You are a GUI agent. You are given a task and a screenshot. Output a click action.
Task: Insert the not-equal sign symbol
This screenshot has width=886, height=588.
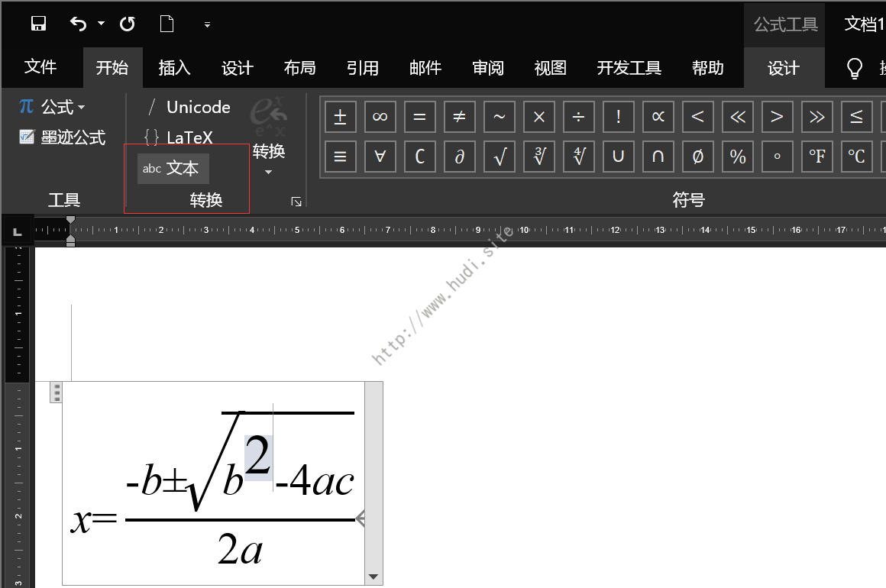pyautogui.click(x=459, y=117)
